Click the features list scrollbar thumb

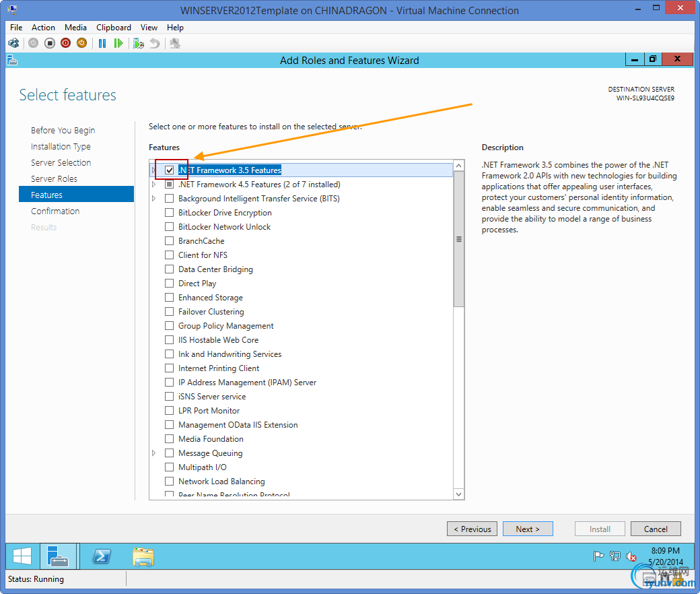point(459,239)
